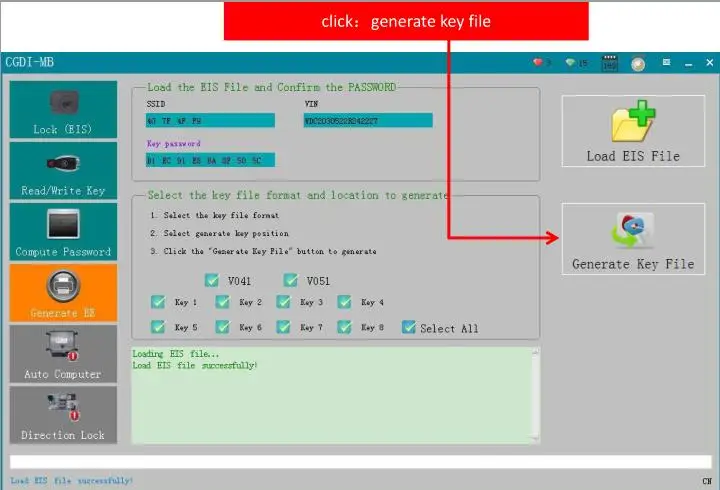Uncheck the Key 4 checkbox

click(344, 302)
